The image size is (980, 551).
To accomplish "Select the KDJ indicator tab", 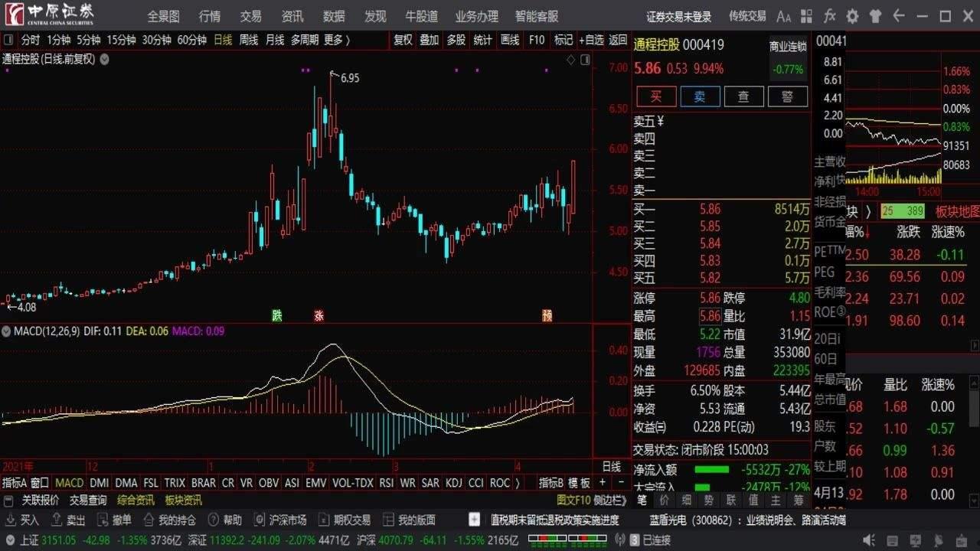I will [x=454, y=483].
